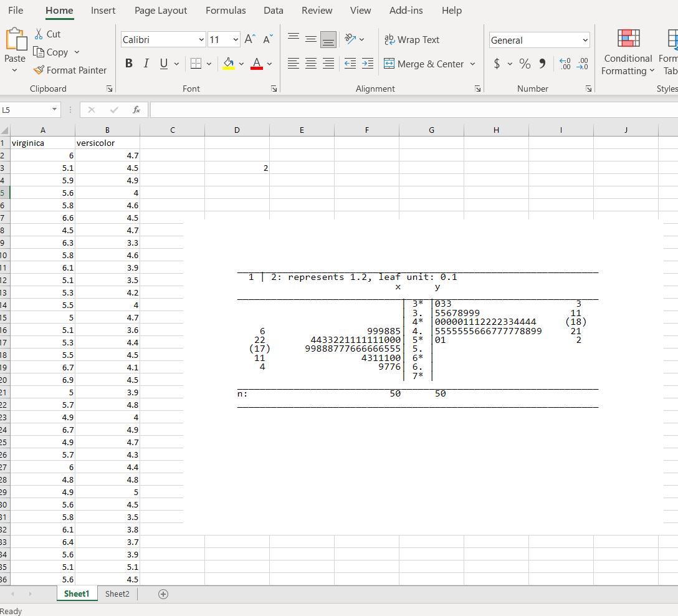Viewport: 678px width, 616px height.
Task: Open the Font settings dialog launcher
Action: pyautogui.click(x=274, y=89)
